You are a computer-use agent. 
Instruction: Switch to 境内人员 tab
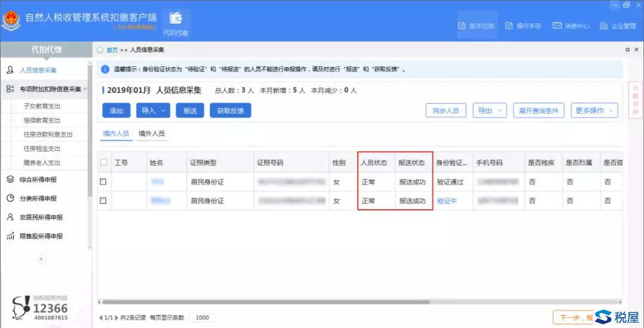[116, 134]
